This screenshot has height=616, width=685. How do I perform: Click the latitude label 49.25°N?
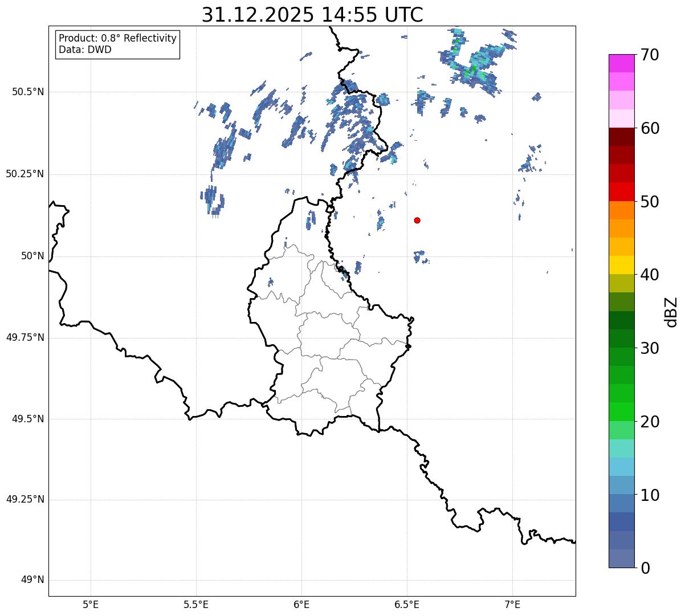[x=25, y=499]
